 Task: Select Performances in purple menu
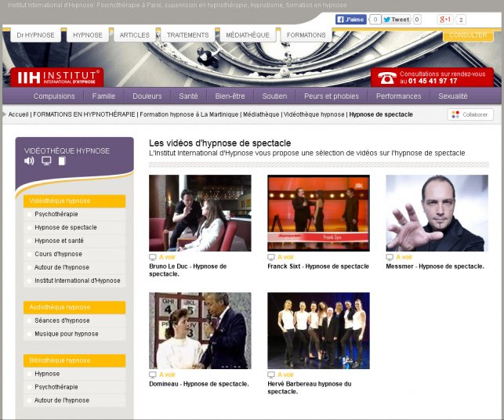point(398,96)
